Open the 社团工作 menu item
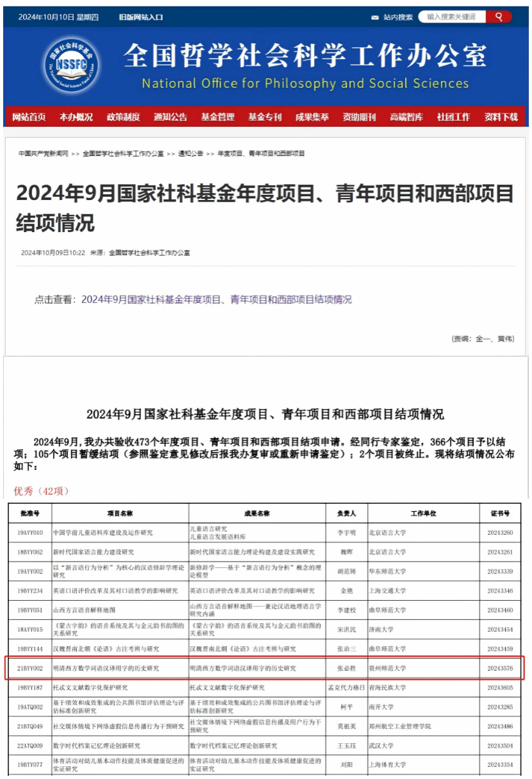The height and width of the screenshot is (779, 532). (454, 117)
